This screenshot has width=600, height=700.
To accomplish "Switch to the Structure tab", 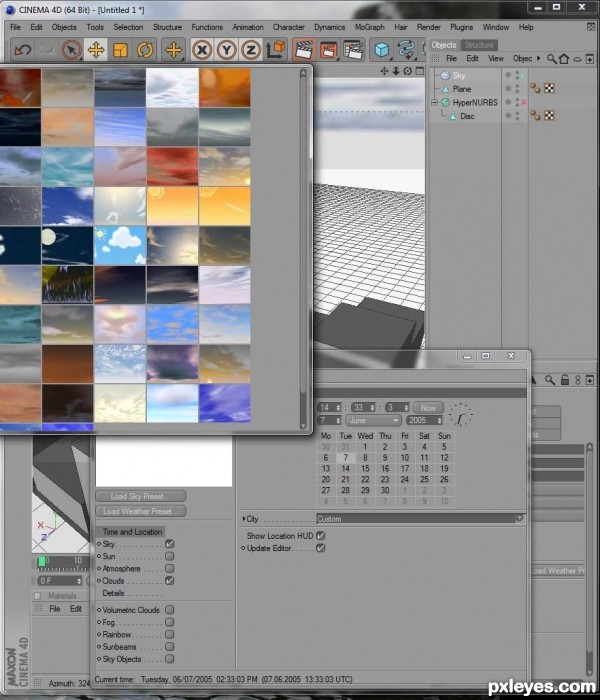I will [x=479, y=45].
